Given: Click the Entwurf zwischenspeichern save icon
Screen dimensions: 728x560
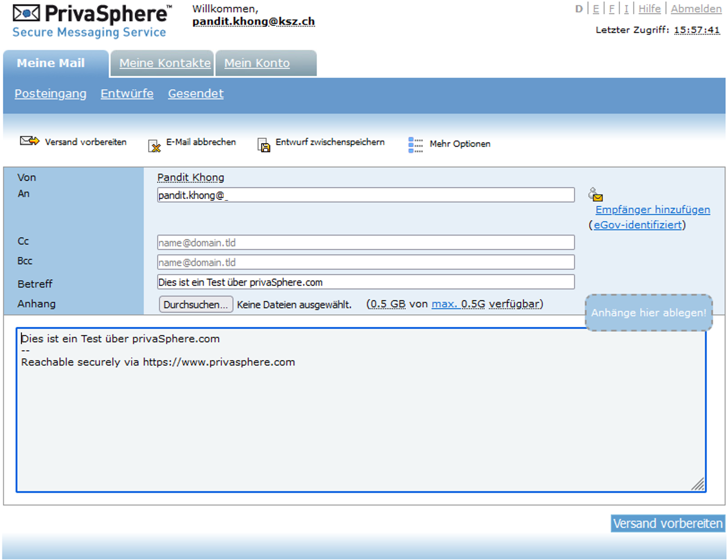Looking at the screenshot, I should point(263,145).
